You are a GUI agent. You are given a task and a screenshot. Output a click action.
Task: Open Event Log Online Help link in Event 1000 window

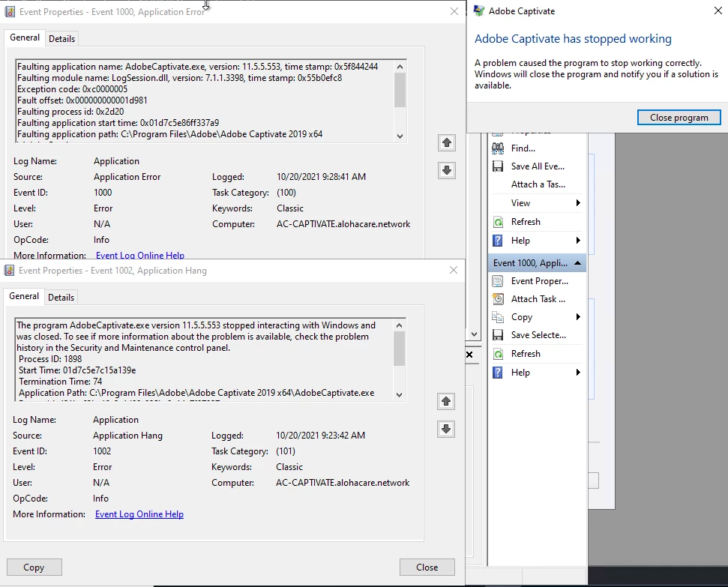click(140, 255)
